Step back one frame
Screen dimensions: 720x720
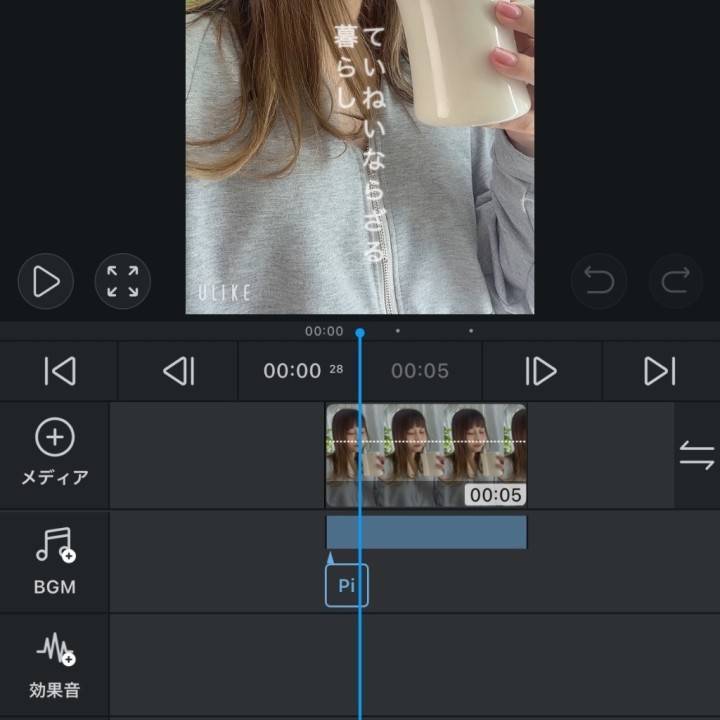(x=178, y=371)
